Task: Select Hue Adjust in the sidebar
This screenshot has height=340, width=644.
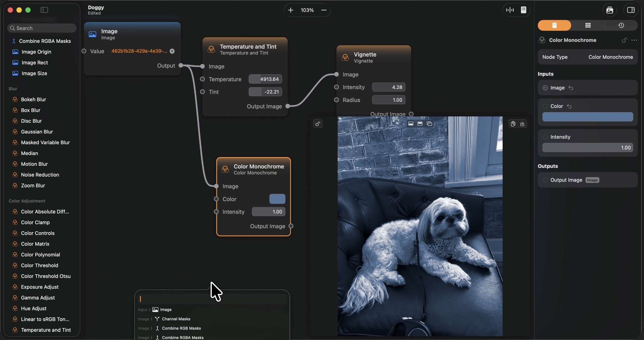Action: point(34,309)
